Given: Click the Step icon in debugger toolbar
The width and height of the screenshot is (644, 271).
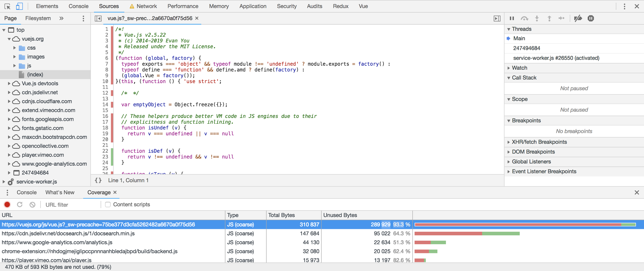Looking at the screenshot, I should 562,18.
